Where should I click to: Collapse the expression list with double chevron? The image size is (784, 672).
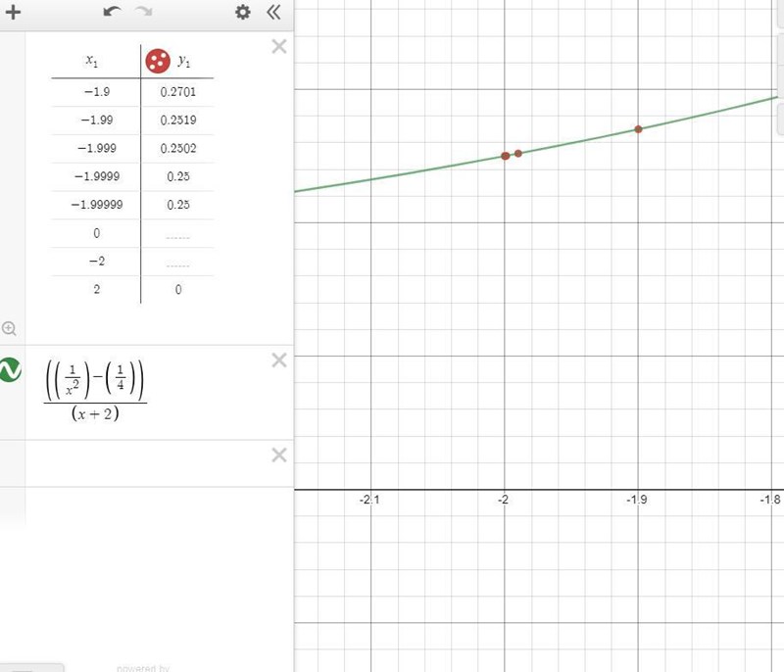click(x=273, y=14)
